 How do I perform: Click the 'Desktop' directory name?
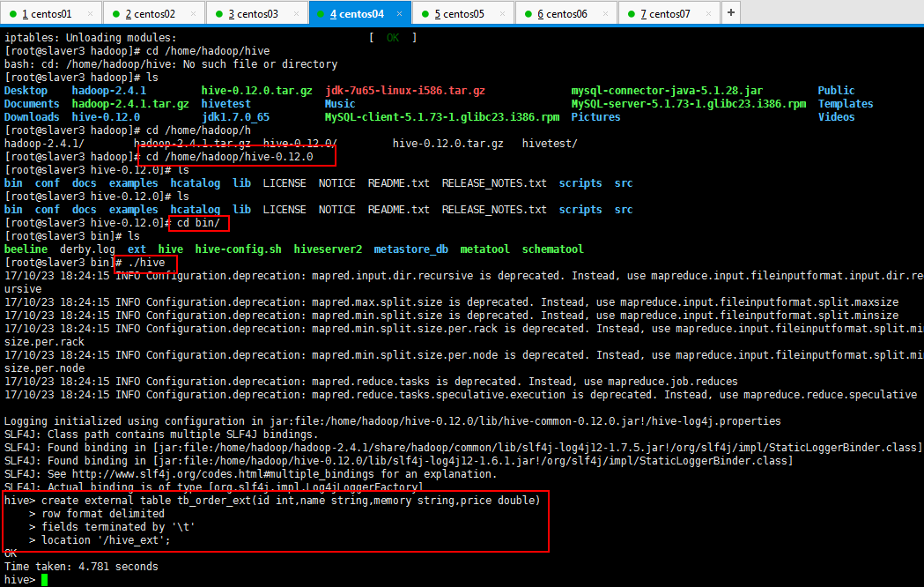[x=26, y=91]
